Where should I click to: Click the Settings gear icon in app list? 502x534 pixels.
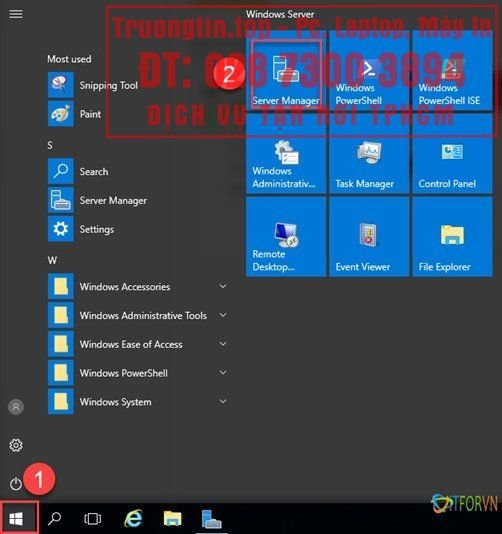pos(61,229)
